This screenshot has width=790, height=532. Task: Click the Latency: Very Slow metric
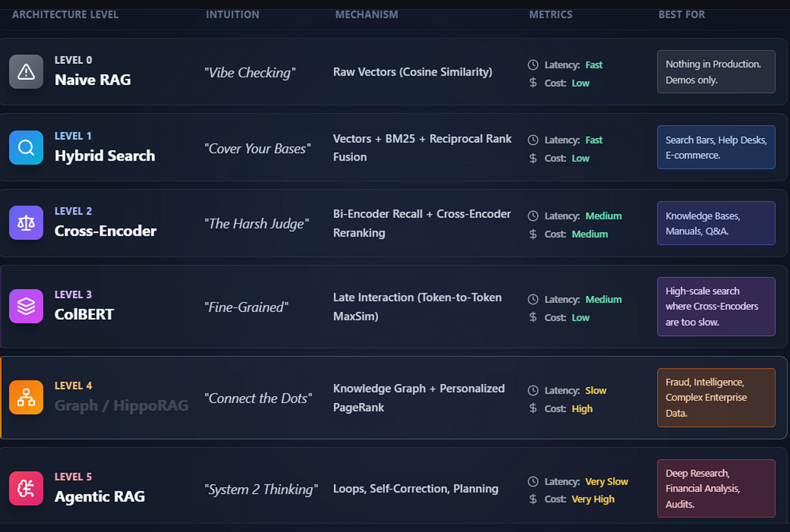coord(579,482)
